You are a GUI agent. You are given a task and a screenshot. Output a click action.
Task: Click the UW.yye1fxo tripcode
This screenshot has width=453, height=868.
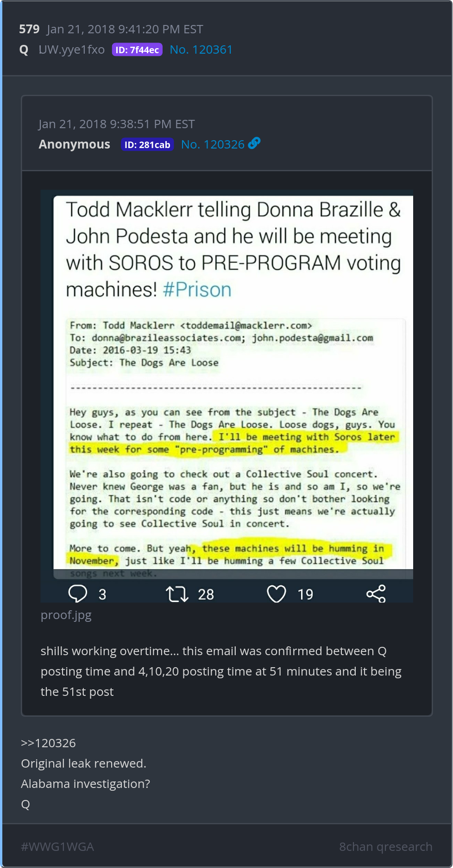[x=72, y=50]
